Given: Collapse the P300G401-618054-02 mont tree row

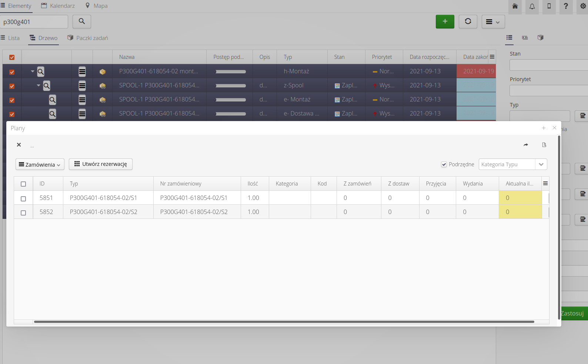Looking at the screenshot, I should [33, 71].
